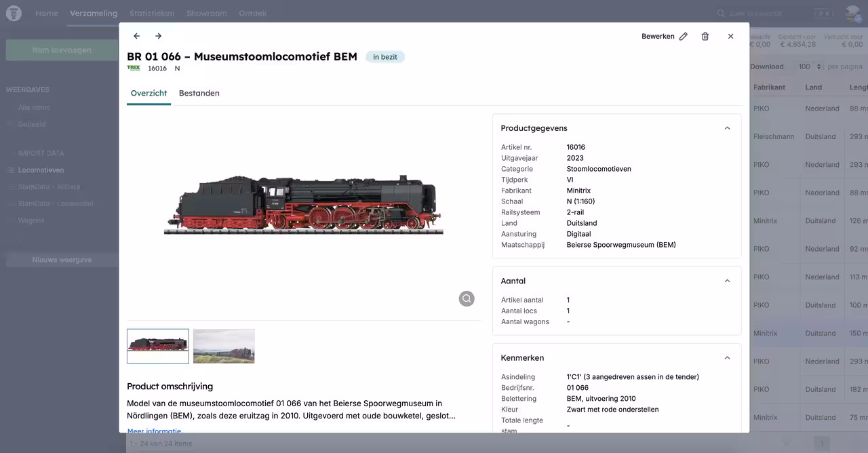This screenshot has width=868, height=453.
Task: Select StamData - AllData view
Action: pyautogui.click(x=49, y=186)
